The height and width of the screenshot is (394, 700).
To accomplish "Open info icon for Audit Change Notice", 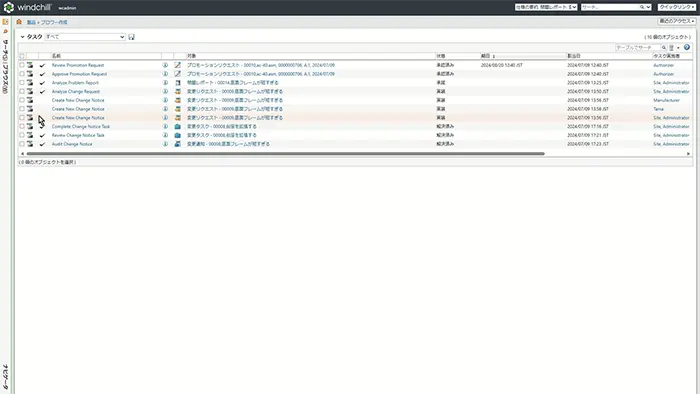I will (x=165, y=144).
